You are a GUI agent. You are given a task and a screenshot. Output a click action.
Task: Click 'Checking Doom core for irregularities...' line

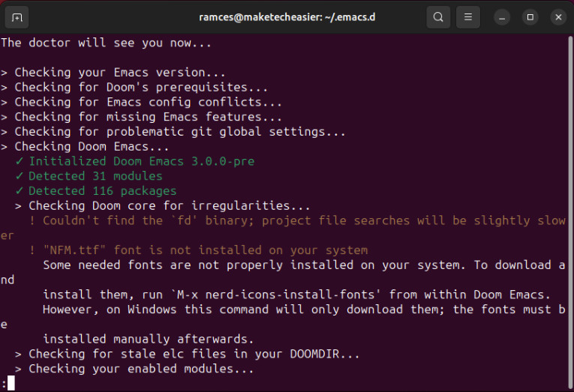click(163, 205)
